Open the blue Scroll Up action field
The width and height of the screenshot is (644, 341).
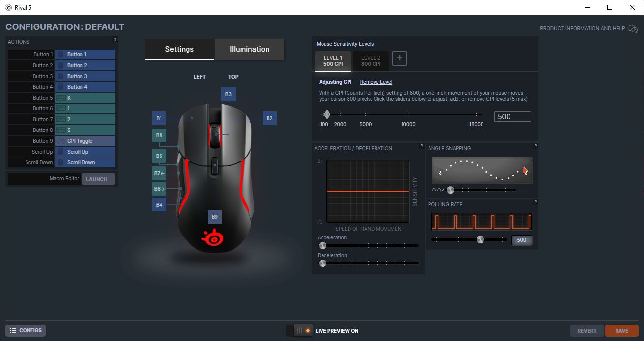(x=85, y=152)
